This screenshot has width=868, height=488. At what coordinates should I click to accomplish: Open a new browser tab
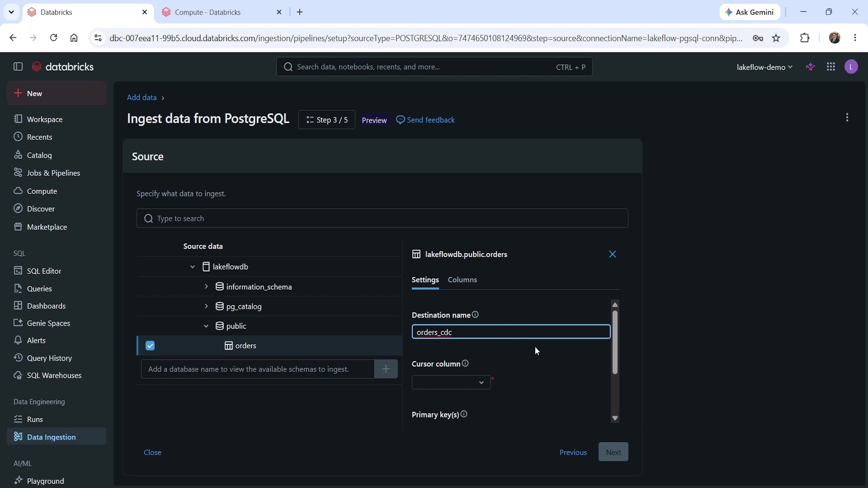300,12
